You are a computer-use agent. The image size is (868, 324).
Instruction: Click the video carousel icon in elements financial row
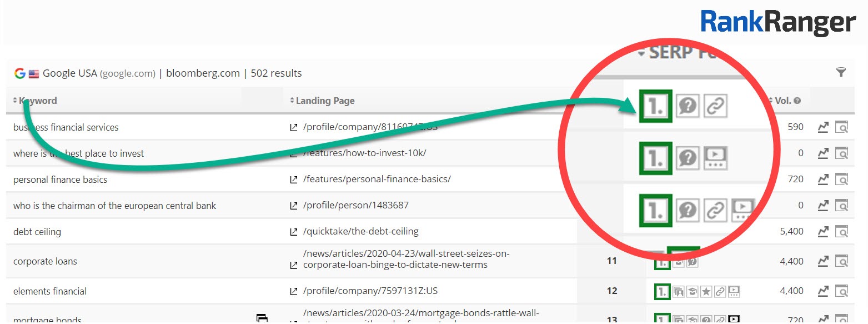[x=735, y=291]
